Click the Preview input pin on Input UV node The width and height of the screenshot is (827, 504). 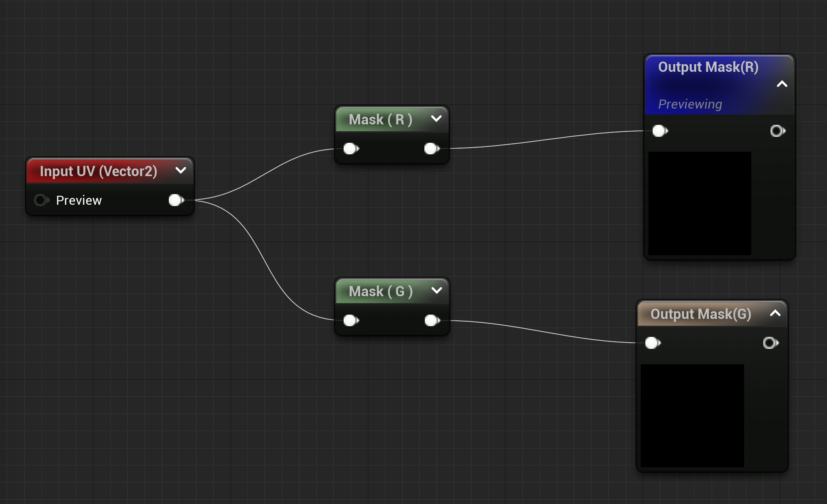pyautogui.click(x=41, y=200)
